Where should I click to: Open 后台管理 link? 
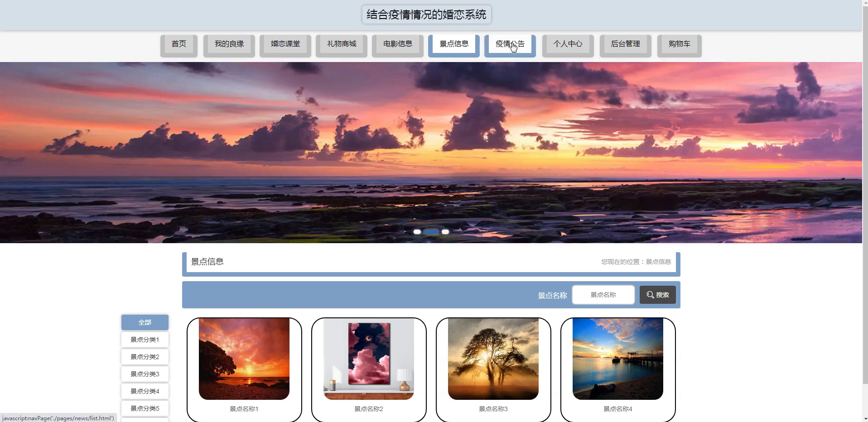click(x=626, y=46)
